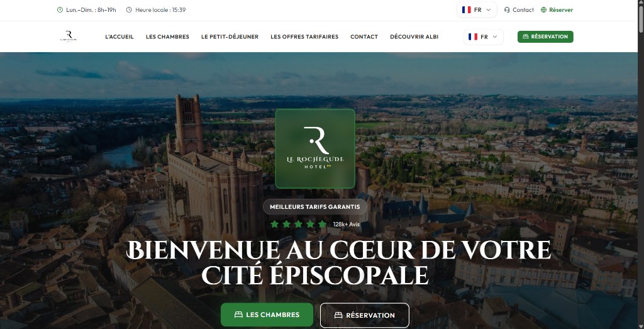Viewport: 644px width, 329px height.
Task: Open the top bar FR language dropdown
Action: coord(477,10)
